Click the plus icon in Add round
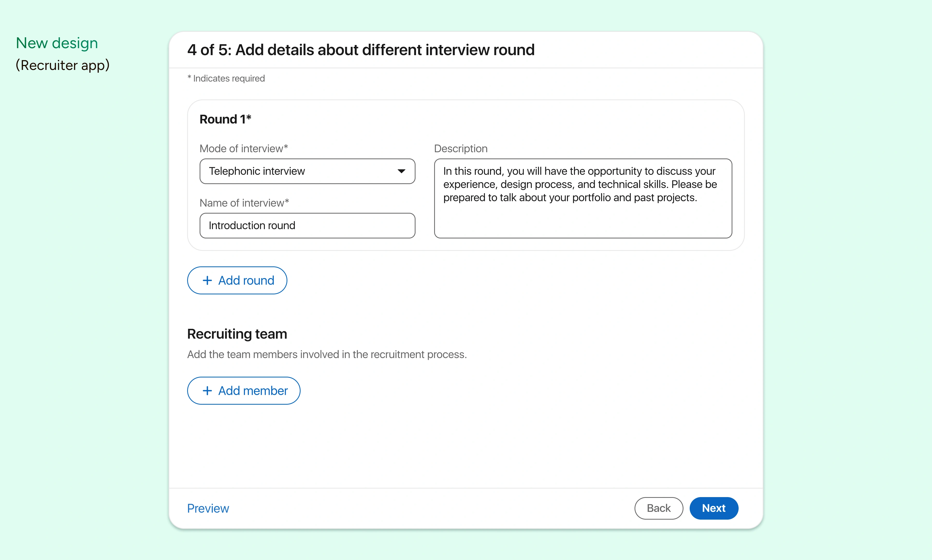This screenshot has width=932, height=560. (207, 280)
